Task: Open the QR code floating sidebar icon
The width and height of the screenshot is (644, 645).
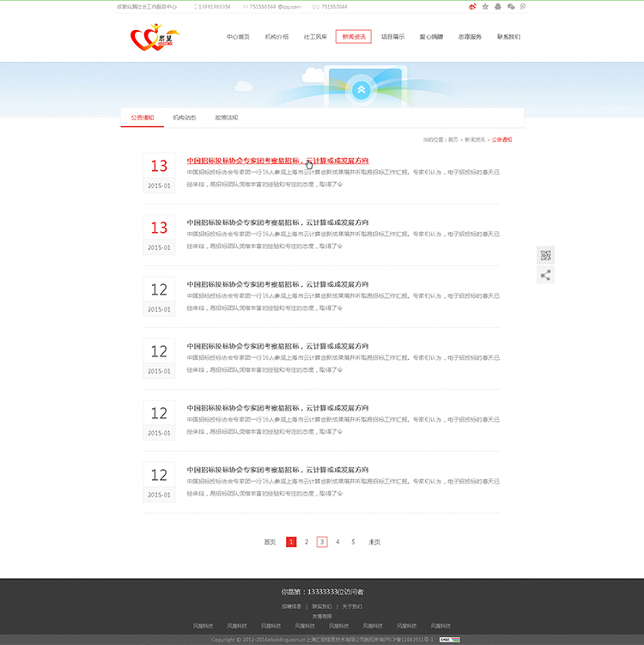Action: [545, 255]
